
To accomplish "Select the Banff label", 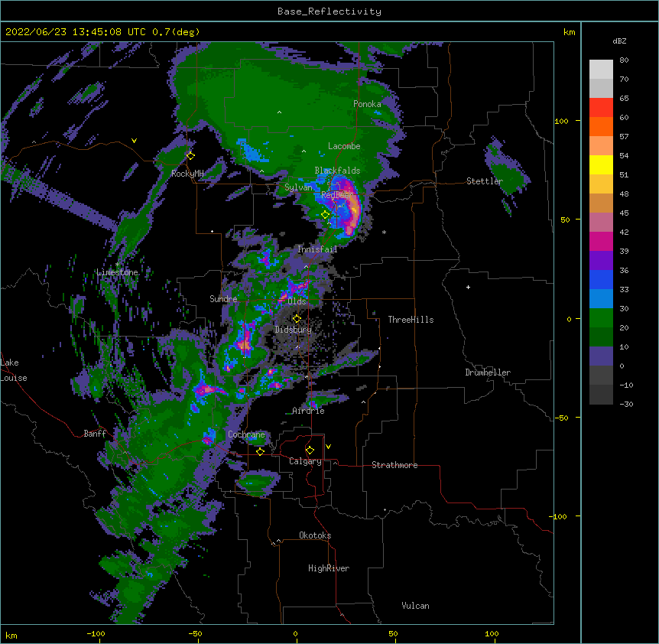I will coord(95,434).
